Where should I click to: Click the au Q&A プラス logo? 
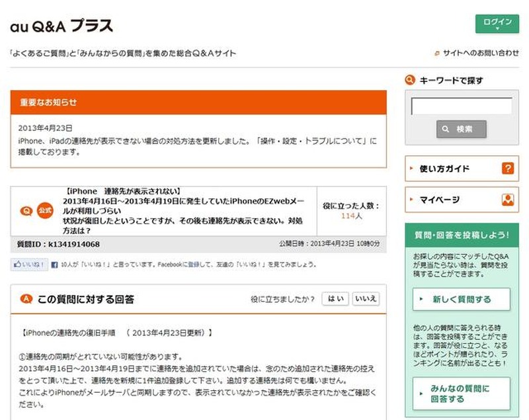point(61,26)
